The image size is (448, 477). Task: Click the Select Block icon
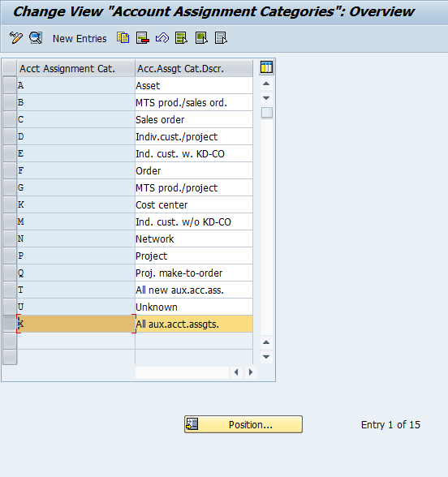(201, 38)
